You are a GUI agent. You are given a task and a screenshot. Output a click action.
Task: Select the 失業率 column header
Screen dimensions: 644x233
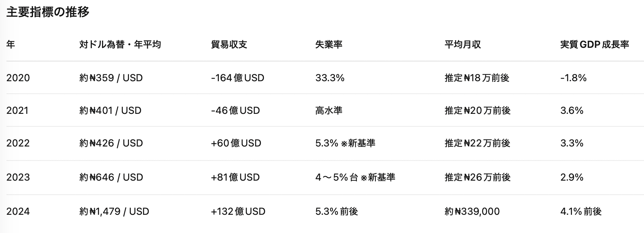pyautogui.click(x=328, y=44)
